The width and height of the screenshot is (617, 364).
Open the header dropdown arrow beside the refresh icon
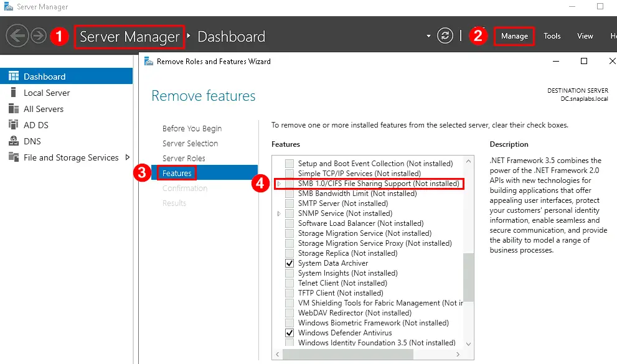pos(428,36)
